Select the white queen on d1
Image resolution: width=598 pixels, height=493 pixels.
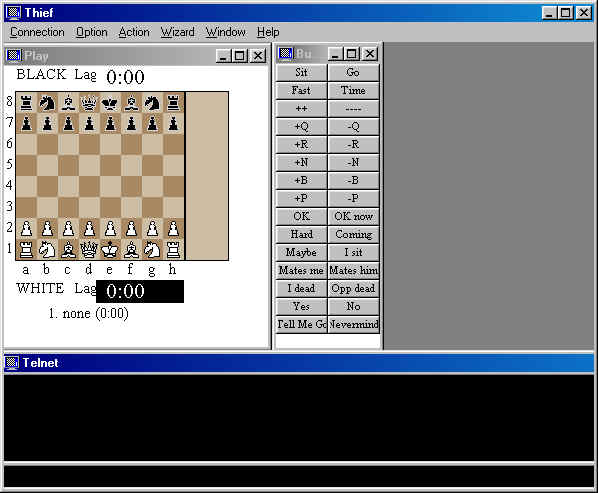pos(90,250)
